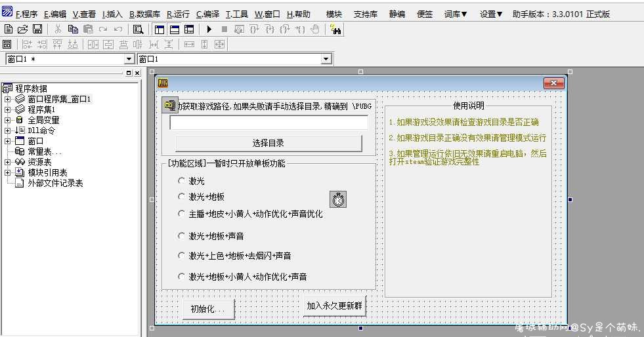Viewport: 644px width, 337px height.
Task: Open the F.程序 menu
Action: [26, 14]
